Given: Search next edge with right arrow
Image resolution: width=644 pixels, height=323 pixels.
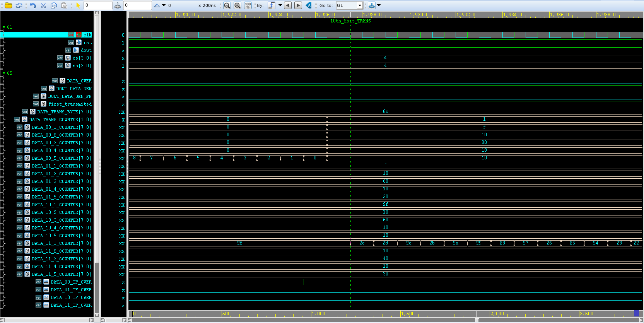Looking at the screenshot, I should (298, 5).
